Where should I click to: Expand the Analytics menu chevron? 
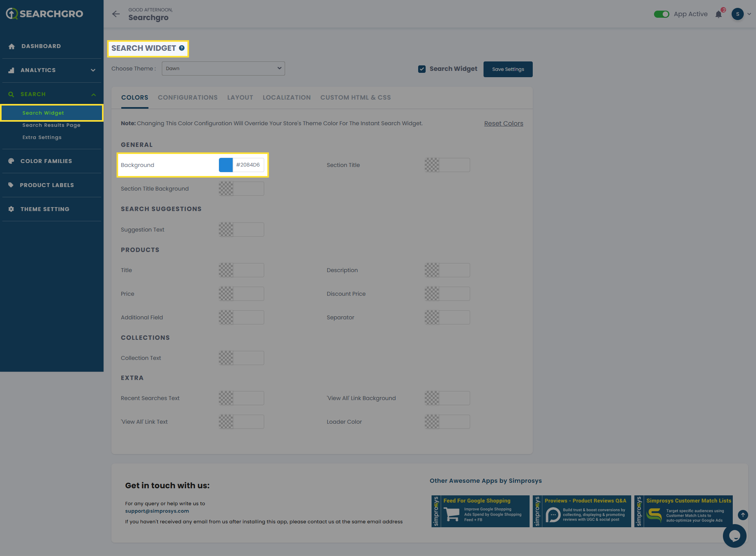(x=93, y=70)
